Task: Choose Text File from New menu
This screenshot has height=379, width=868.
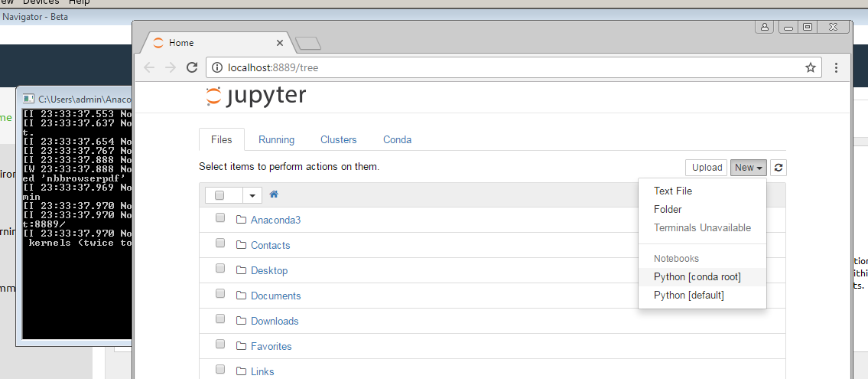Action: pyautogui.click(x=672, y=191)
